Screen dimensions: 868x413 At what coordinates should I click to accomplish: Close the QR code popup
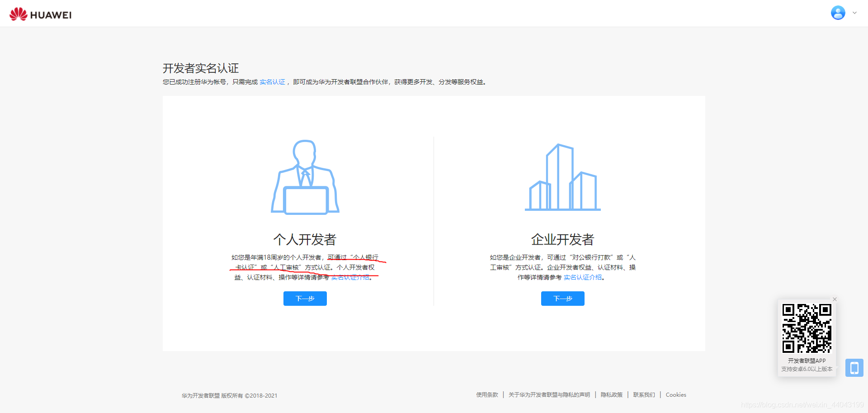click(835, 299)
